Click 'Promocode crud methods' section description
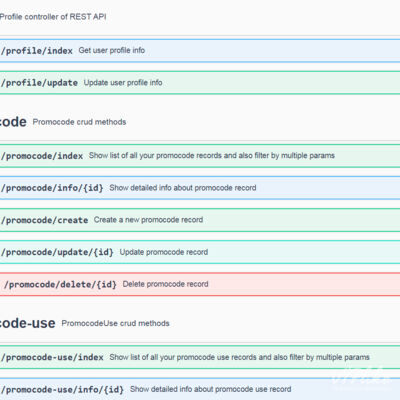The height and width of the screenshot is (400, 400). pyautogui.click(x=79, y=122)
